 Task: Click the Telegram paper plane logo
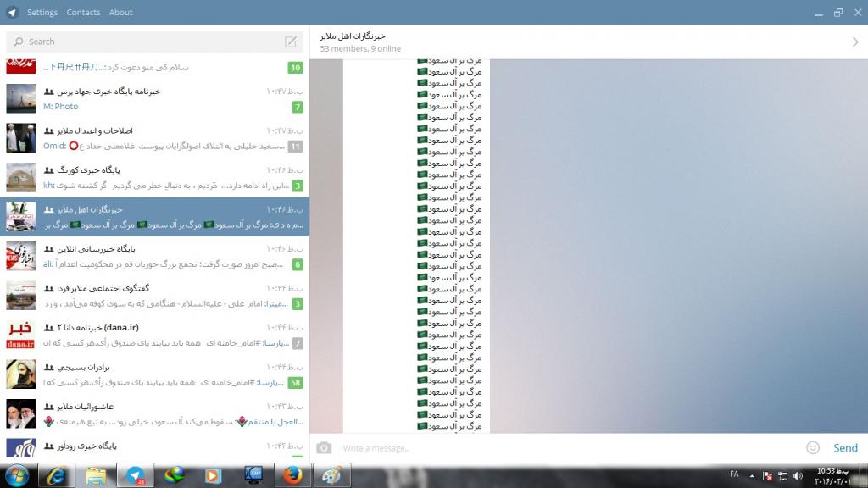point(12,12)
